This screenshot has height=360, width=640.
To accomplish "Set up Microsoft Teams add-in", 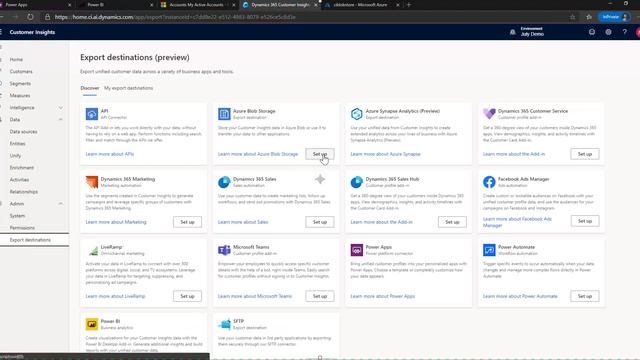I will pos(320,296).
